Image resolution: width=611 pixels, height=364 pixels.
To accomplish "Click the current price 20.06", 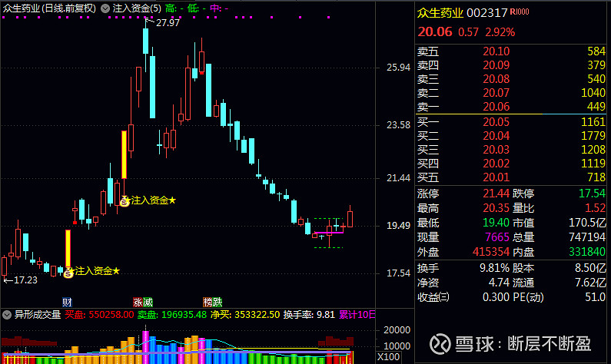I will [x=435, y=31].
